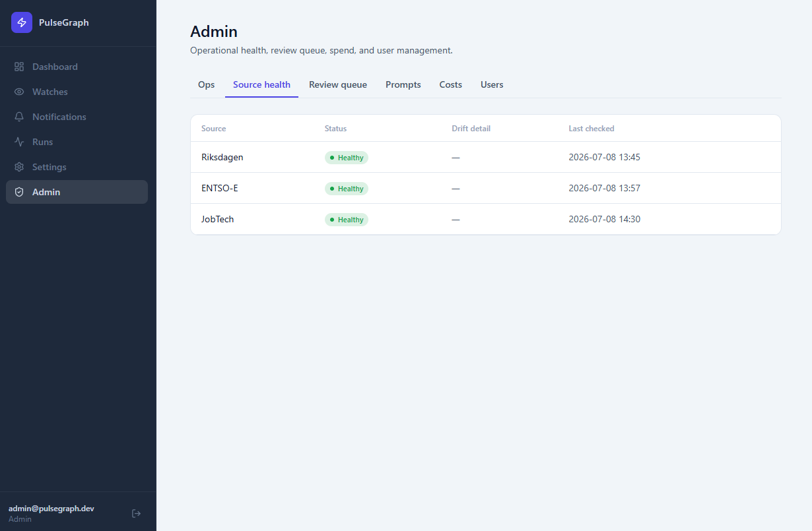The width and height of the screenshot is (812, 531).
Task: Switch to the Ops tab
Action: [206, 84]
